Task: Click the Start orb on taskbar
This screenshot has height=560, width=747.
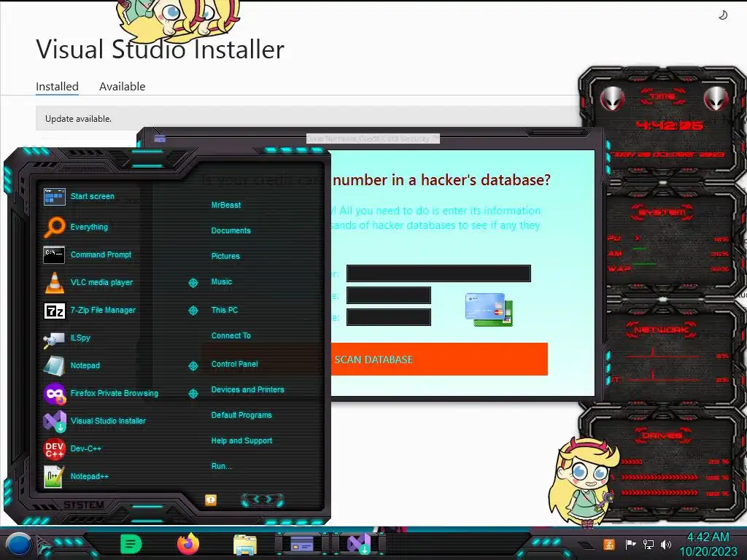Action: pyautogui.click(x=19, y=545)
